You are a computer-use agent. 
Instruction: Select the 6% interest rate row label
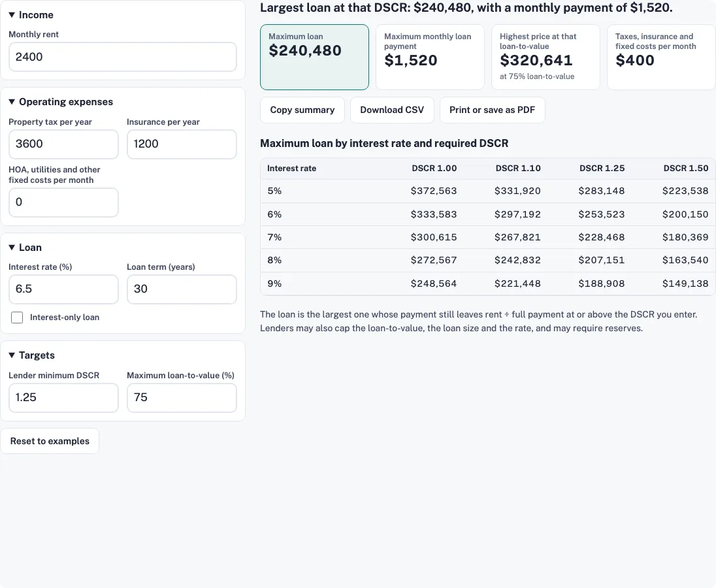pos(274,214)
